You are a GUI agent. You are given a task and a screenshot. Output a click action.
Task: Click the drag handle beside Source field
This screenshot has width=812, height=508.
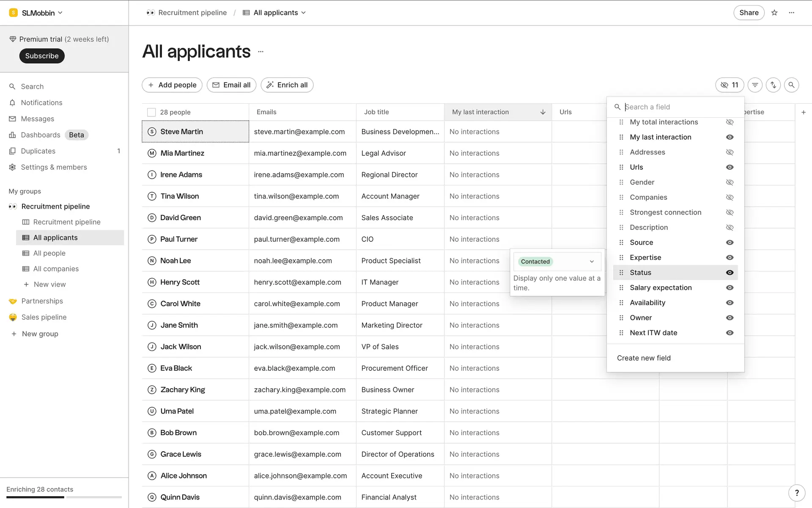(x=621, y=243)
